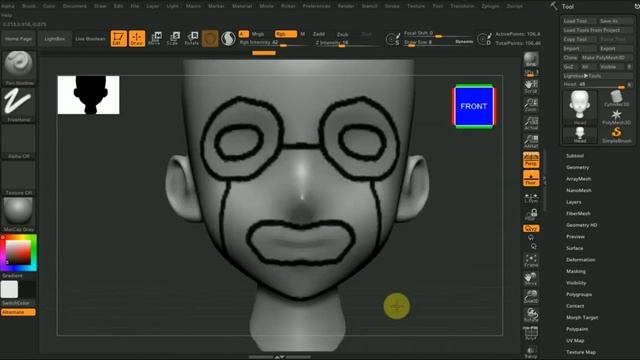640x360 pixels.
Task: Toggle the lock camera icon
Action: coord(531,215)
